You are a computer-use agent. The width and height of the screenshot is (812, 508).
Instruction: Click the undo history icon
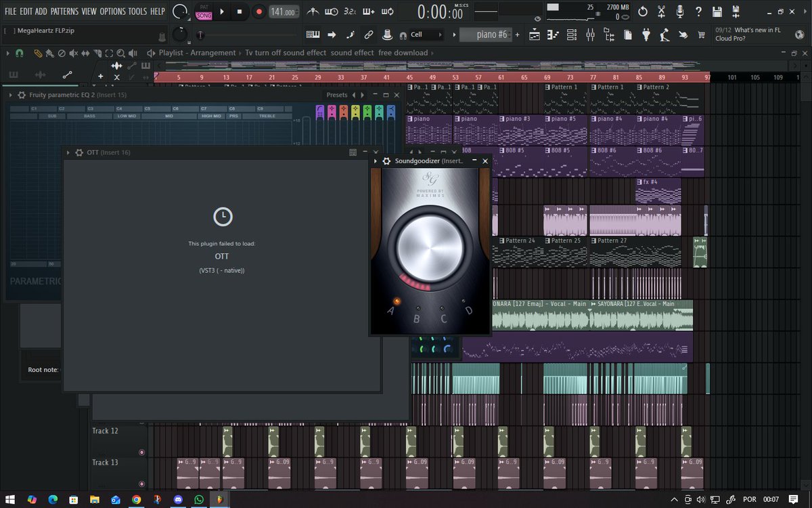643,12
